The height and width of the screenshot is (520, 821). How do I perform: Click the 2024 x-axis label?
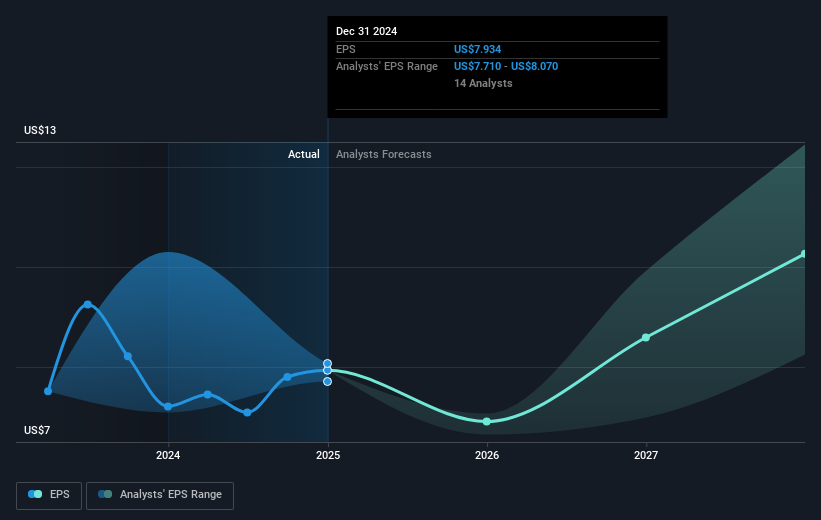pyautogui.click(x=168, y=456)
